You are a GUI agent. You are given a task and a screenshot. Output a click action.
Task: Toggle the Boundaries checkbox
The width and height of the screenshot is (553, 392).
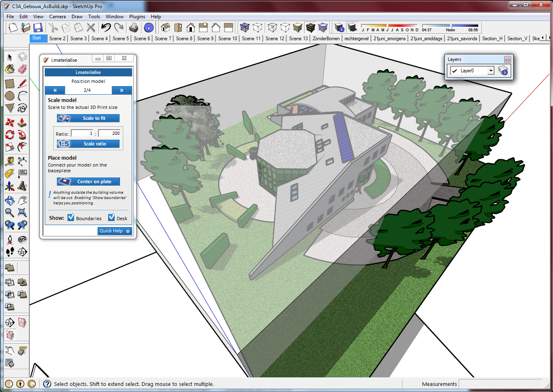coord(71,217)
